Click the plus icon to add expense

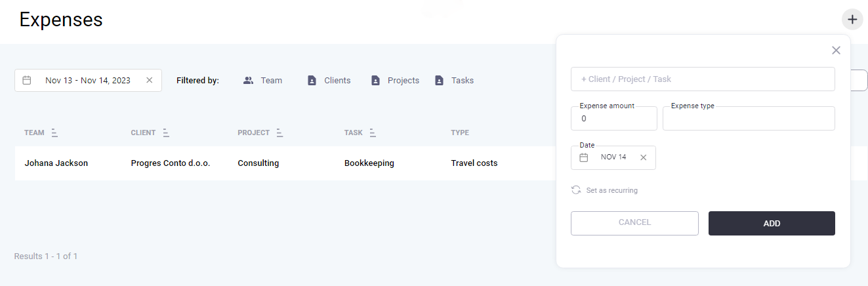click(x=852, y=20)
